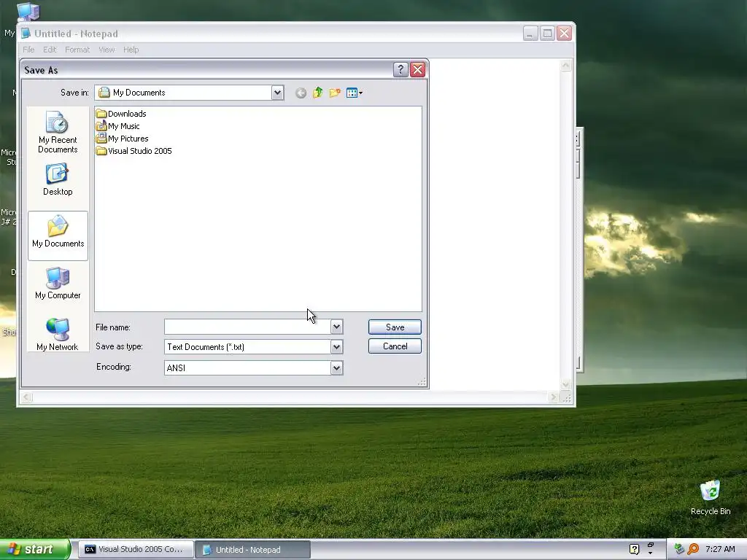The image size is (747, 560).
Task: Close the Save As dialog
Action: 418,69
